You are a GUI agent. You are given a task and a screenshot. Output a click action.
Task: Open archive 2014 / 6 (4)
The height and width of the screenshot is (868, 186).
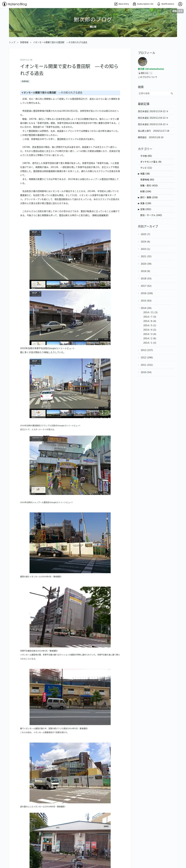[149, 321]
